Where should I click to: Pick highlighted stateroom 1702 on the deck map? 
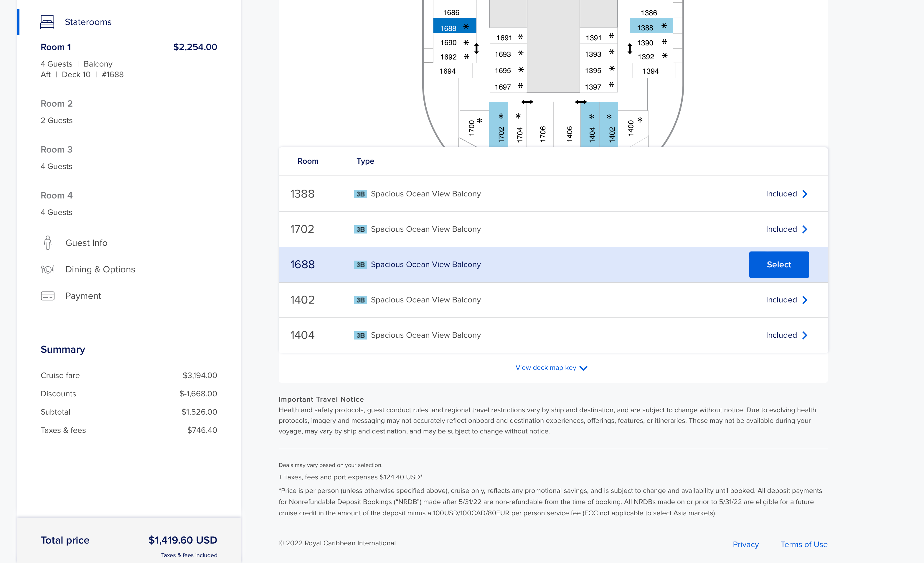[x=499, y=125]
